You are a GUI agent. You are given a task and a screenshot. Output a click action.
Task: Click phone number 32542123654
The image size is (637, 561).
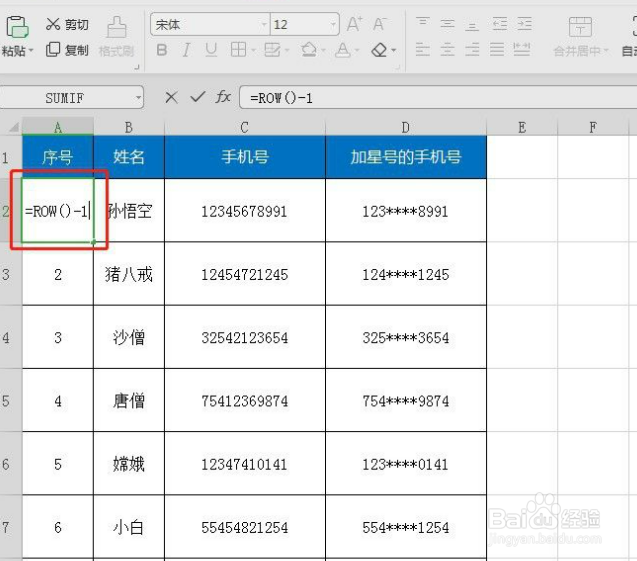coord(245,338)
